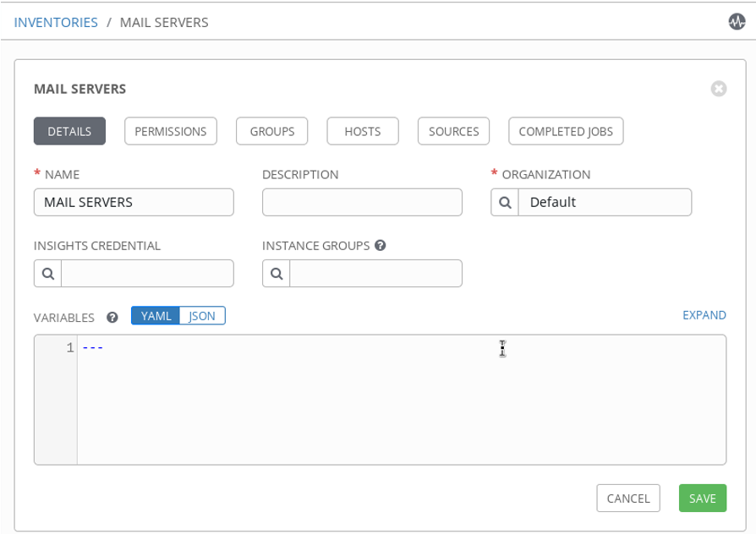Screen dimensions: 756x534
Task: Close the Mail Servers panel with the X icon
Action: [719, 89]
